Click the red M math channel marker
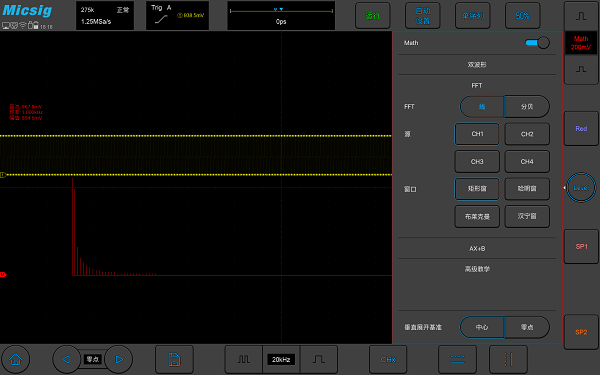 tap(3, 274)
